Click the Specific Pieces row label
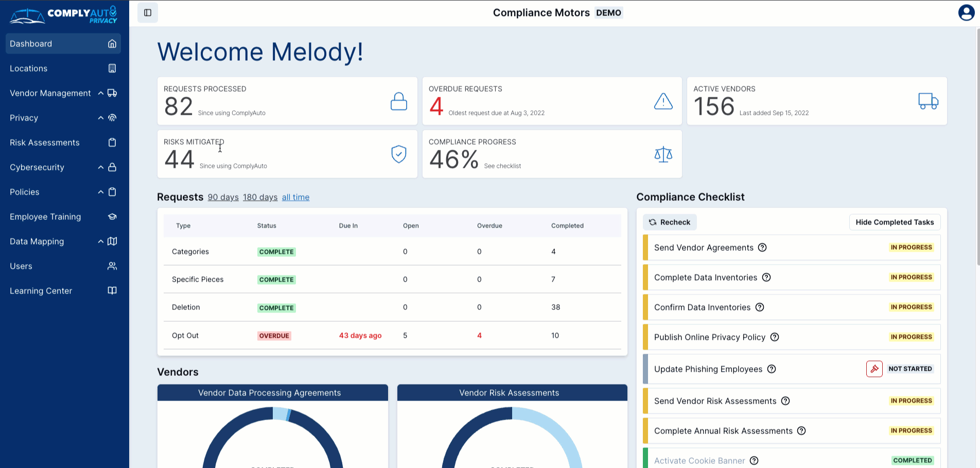This screenshot has width=980, height=468. click(x=198, y=280)
